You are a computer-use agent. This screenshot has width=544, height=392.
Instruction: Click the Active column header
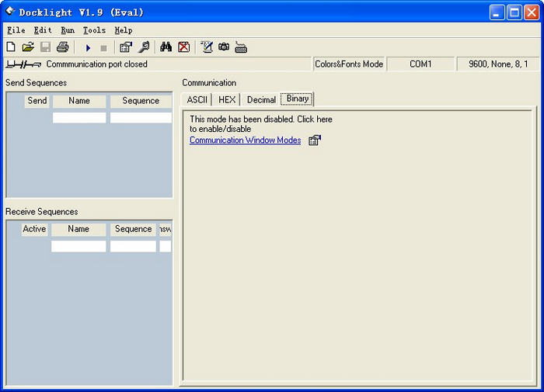tap(34, 229)
